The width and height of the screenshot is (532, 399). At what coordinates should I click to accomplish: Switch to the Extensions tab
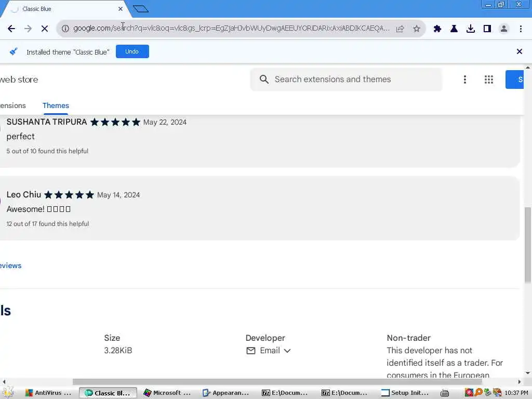coord(13,105)
